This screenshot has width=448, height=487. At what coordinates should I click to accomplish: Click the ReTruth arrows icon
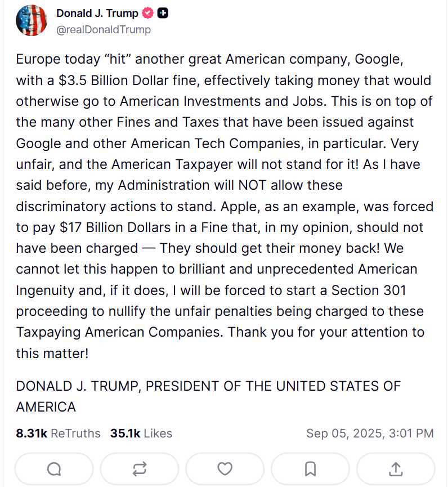[x=140, y=468]
